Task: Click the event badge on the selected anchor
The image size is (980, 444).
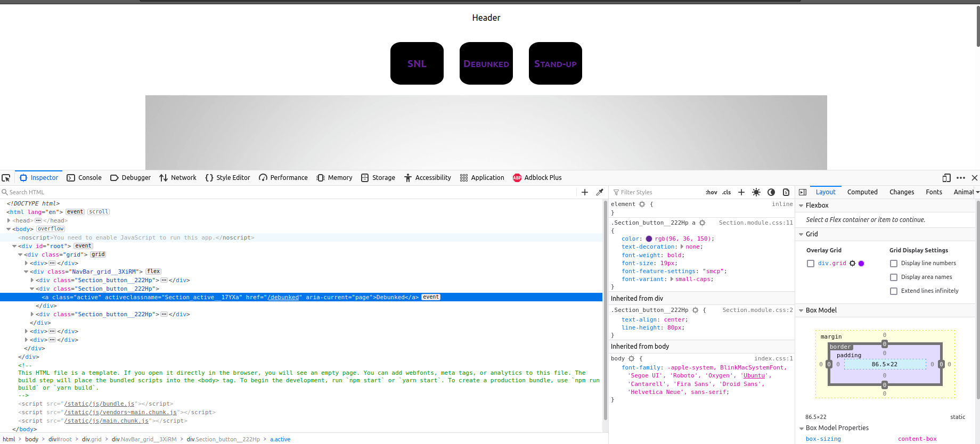Action: point(431,297)
